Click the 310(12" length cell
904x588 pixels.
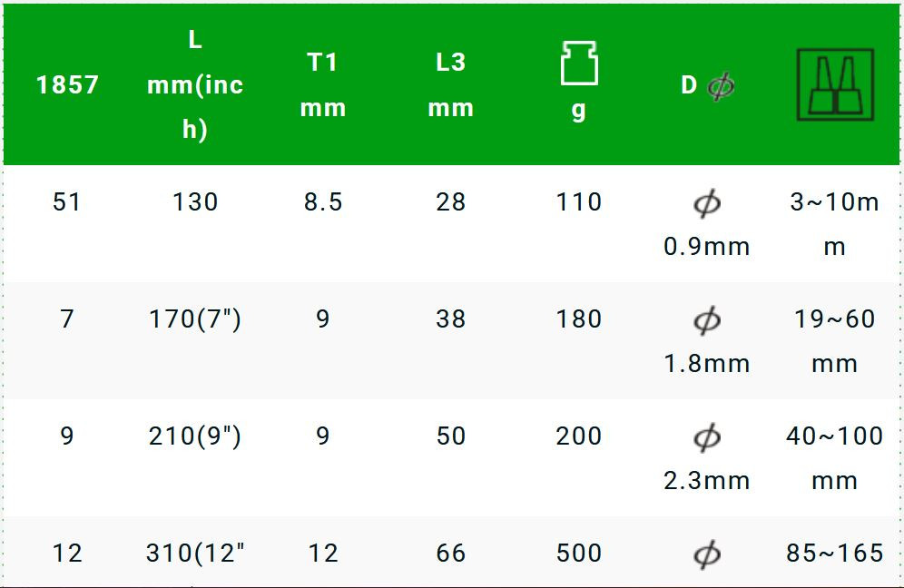tap(195, 553)
